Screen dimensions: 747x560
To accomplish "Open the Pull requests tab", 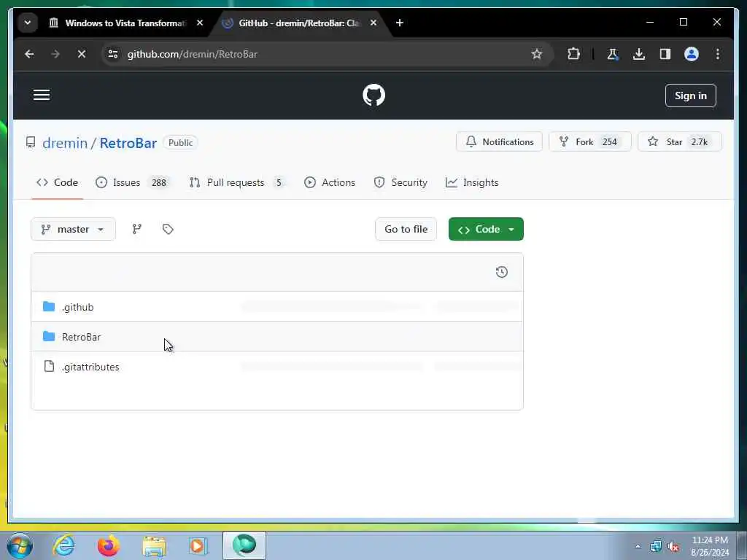I will (x=239, y=182).
